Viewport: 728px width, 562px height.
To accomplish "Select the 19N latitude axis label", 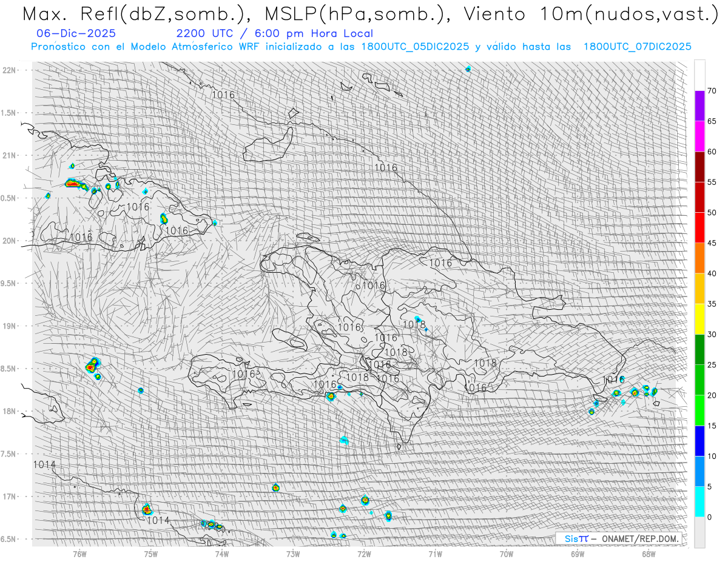I will click(x=9, y=326).
